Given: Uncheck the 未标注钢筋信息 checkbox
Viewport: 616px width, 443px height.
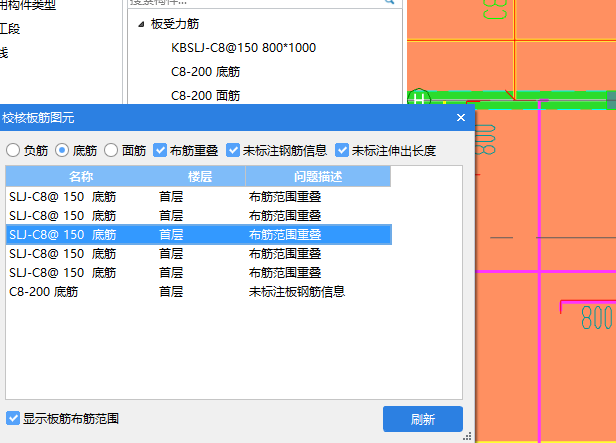Looking at the screenshot, I should pos(233,150).
